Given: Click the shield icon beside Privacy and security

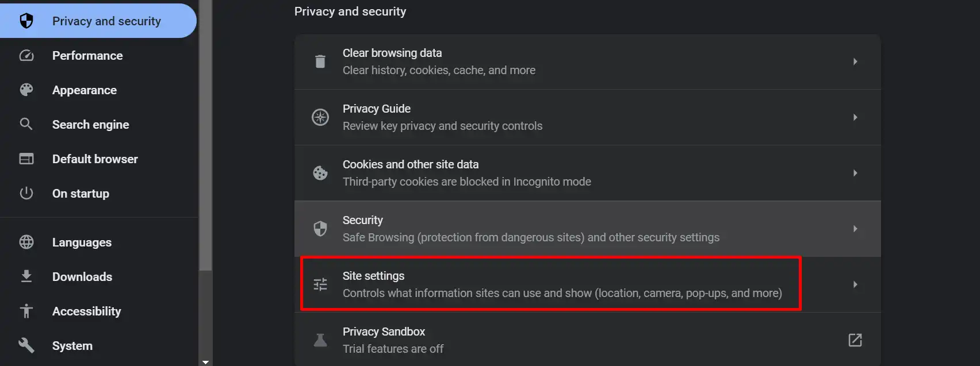Looking at the screenshot, I should [26, 21].
